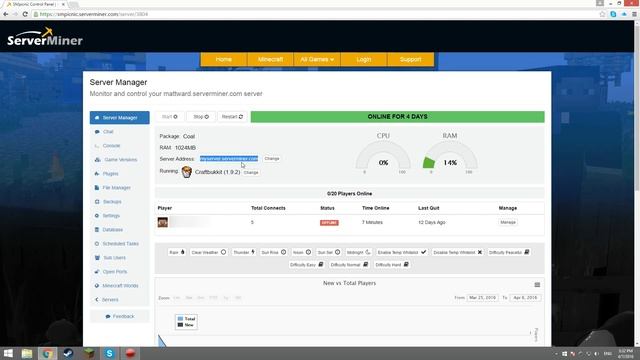Screen dimensions: 640x360
Task: Reload the page in browser
Action: pos(25,14)
